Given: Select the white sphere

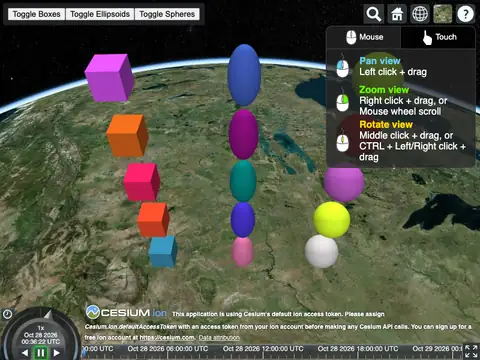Looking at the screenshot, I should click(x=321, y=251).
